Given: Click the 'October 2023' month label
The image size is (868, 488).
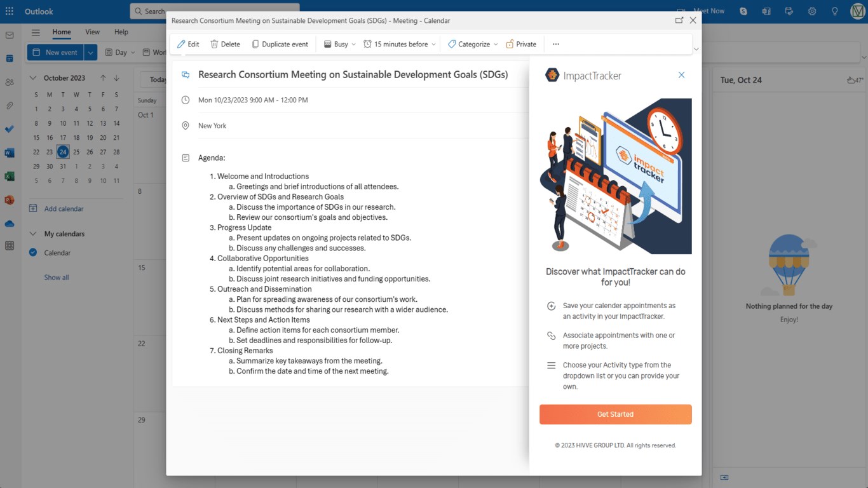Looking at the screenshot, I should point(64,78).
